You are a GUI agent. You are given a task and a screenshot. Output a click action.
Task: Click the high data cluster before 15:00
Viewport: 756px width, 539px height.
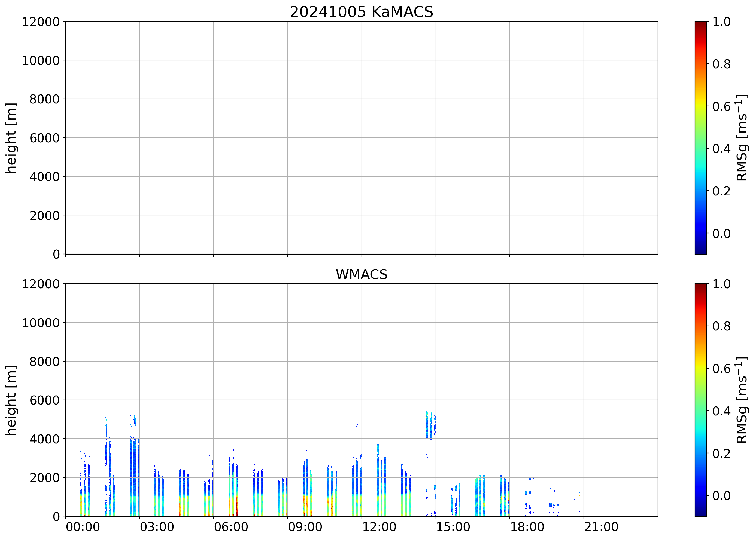point(430,425)
